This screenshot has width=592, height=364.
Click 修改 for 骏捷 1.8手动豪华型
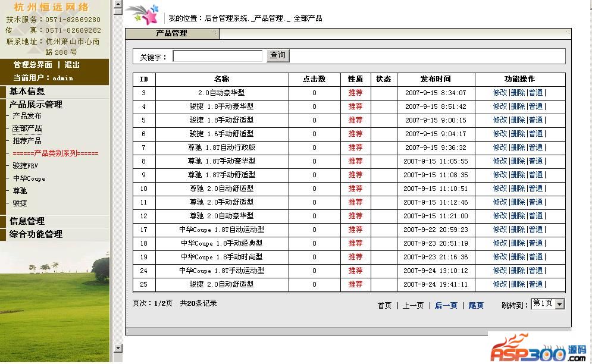tap(500, 106)
